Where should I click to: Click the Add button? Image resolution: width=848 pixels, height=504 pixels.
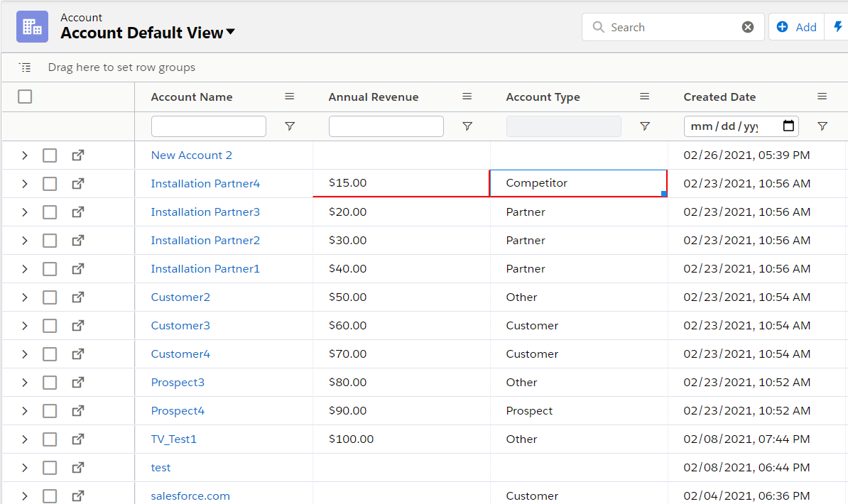coord(796,27)
